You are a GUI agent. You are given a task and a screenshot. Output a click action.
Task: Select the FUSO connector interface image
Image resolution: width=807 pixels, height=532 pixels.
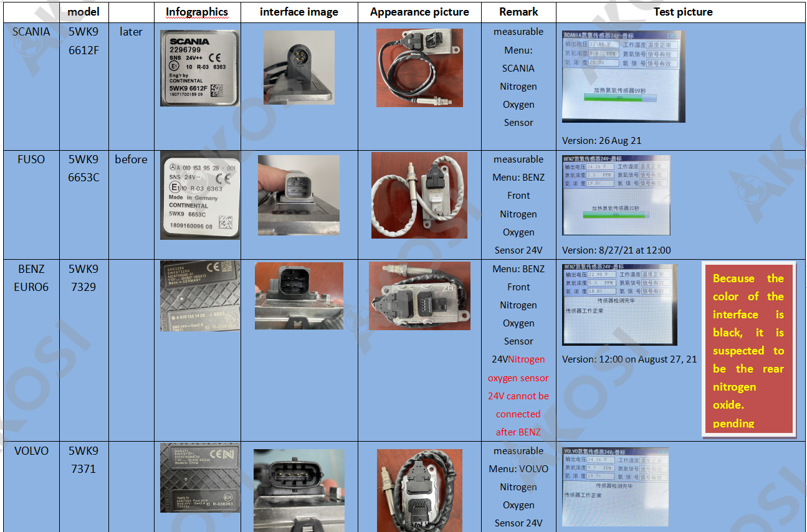(x=298, y=195)
